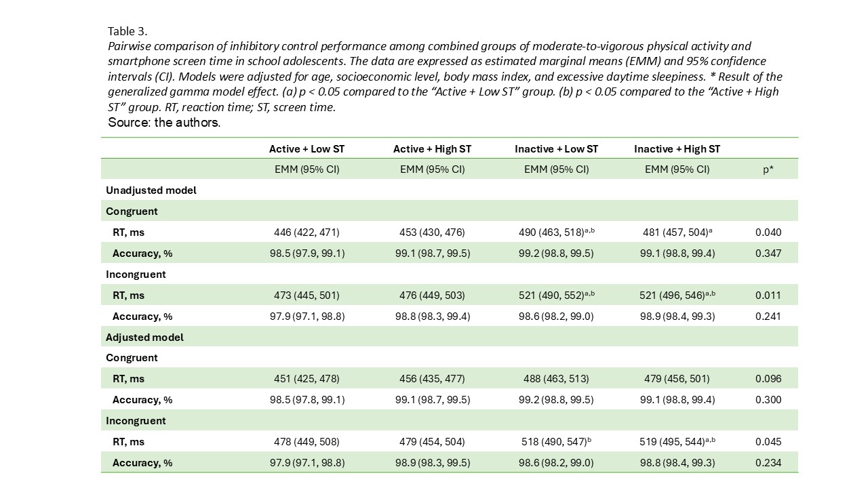Click the "Inactive + High ST" column header

(677, 149)
